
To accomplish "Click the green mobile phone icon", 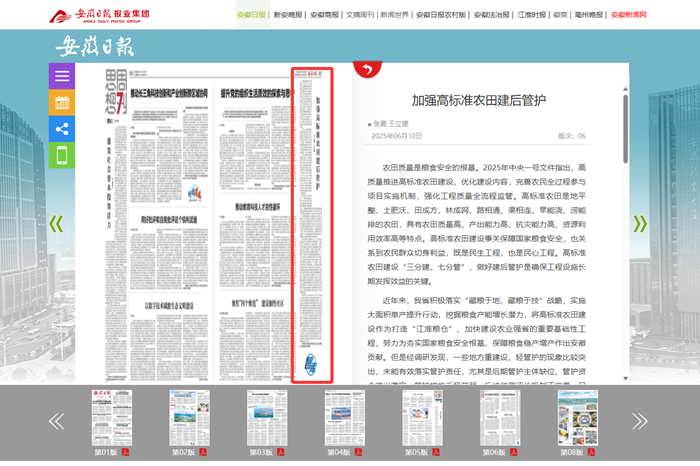I will tap(61, 155).
